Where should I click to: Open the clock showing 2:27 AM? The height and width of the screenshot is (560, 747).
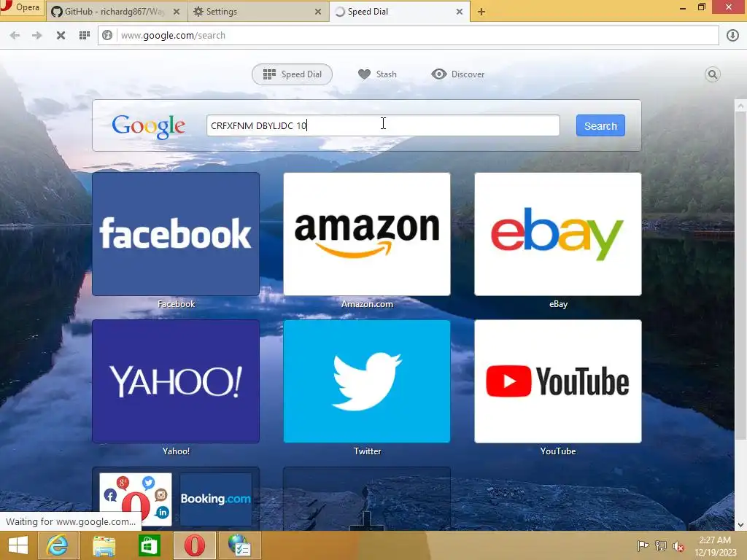(x=715, y=545)
